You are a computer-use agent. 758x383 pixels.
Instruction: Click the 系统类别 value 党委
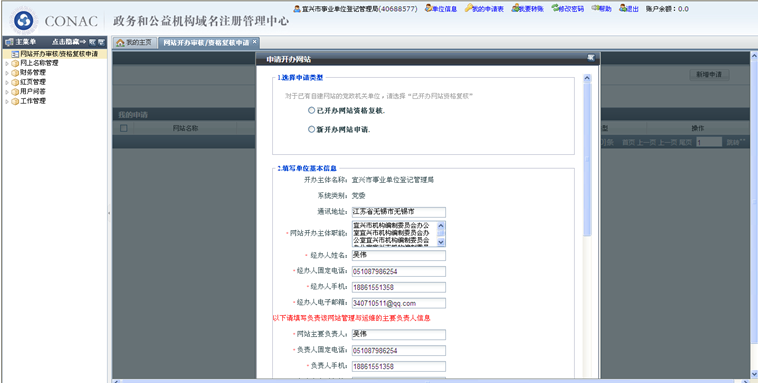359,196
